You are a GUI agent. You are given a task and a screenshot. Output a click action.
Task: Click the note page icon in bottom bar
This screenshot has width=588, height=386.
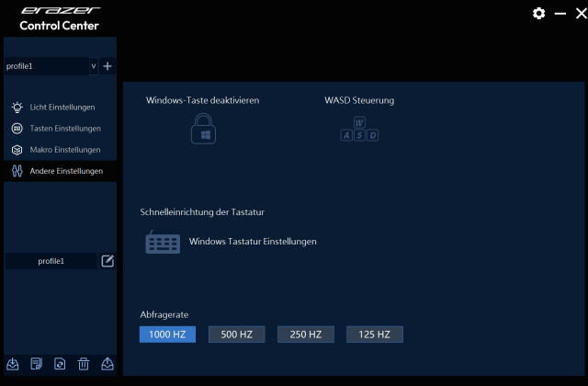pos(37,364)
